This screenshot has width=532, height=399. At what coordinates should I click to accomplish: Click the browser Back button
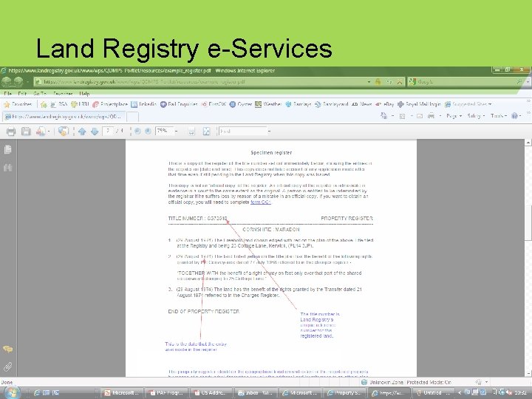[7, 81]
